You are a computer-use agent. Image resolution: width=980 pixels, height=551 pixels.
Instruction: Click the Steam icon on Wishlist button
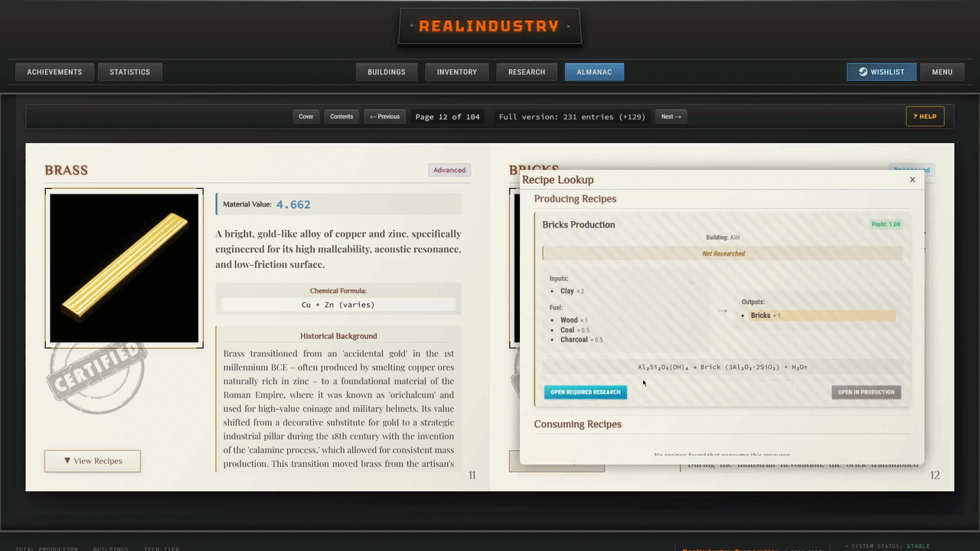863,72
